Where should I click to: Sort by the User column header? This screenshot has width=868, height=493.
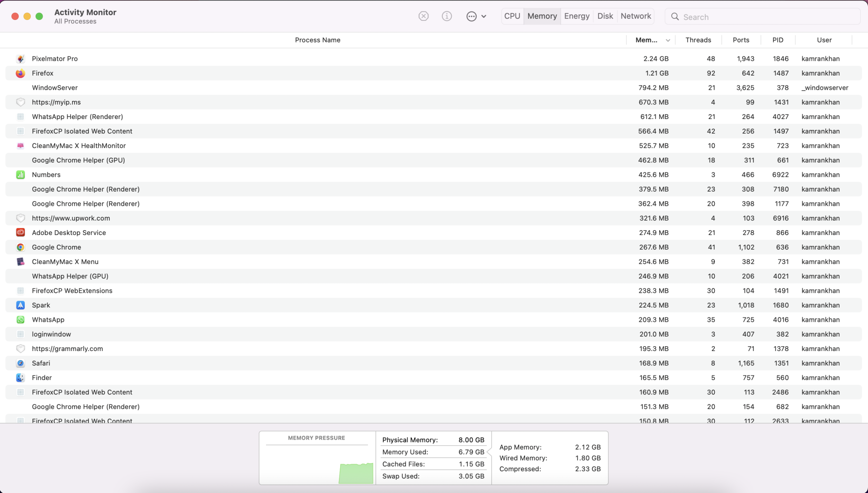824,40
